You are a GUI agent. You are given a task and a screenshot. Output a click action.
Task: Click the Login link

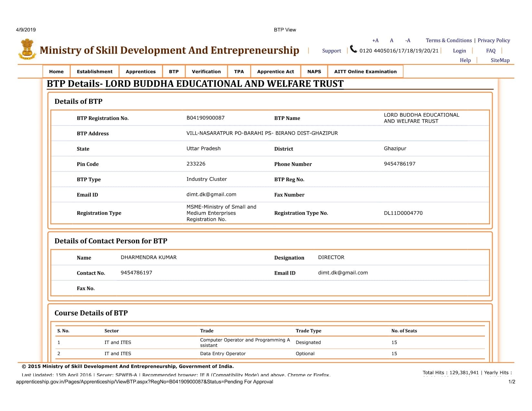coord(459,51)
